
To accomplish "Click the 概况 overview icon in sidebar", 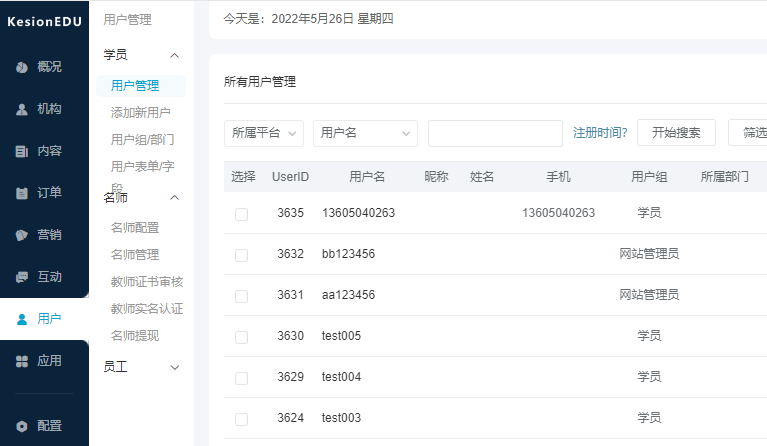I will click(22, 67).
